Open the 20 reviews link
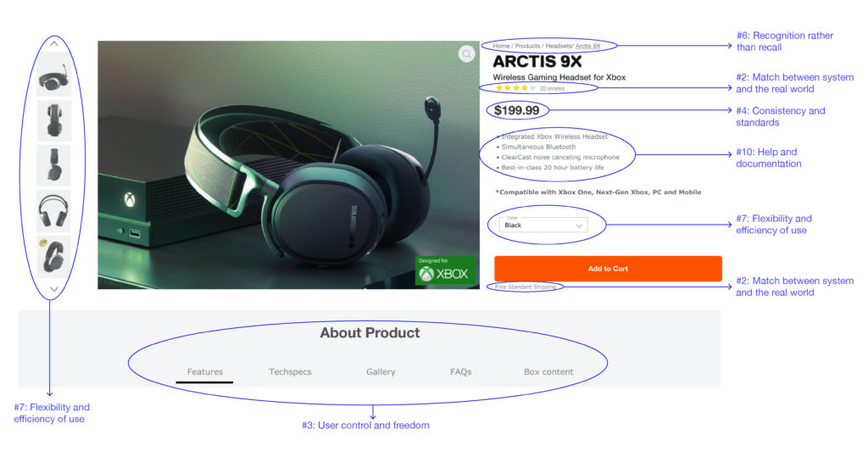Viewport: 868px width, 451px height. coord(552,88)
